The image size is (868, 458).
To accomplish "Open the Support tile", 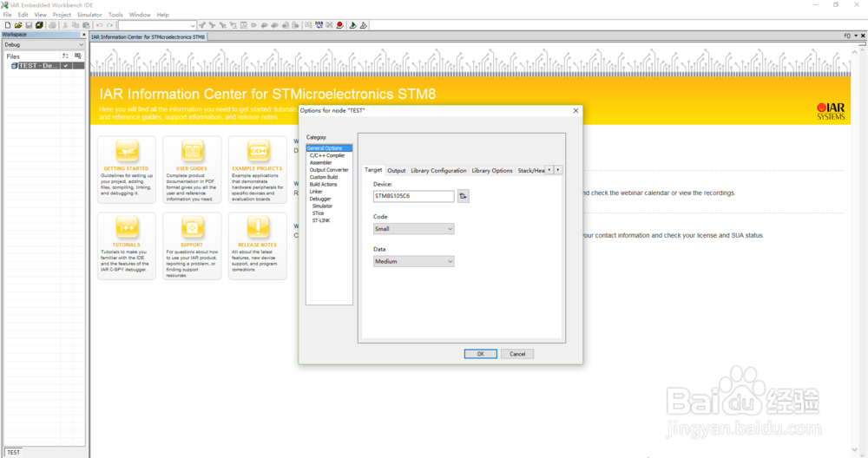I will (192, 246).
